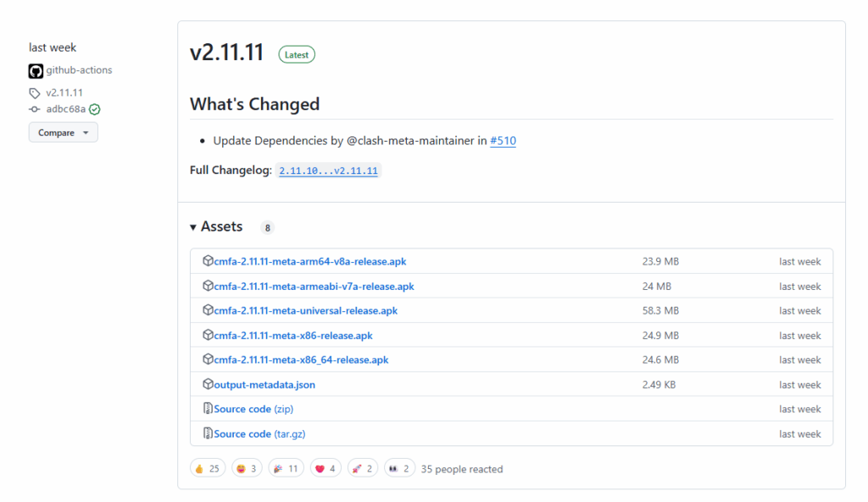Download cmfa-2.11.11-meta-armeabi-v7a-release.apk
Viewport: 868px width, 502px height.
(x=314, y=287)
